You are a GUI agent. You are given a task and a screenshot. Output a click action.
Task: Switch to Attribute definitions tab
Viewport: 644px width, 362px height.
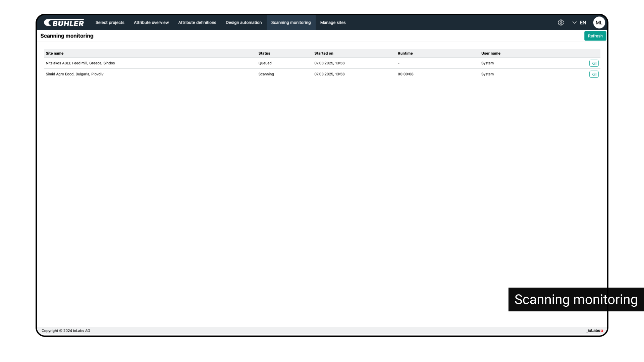tap(197, 22)
